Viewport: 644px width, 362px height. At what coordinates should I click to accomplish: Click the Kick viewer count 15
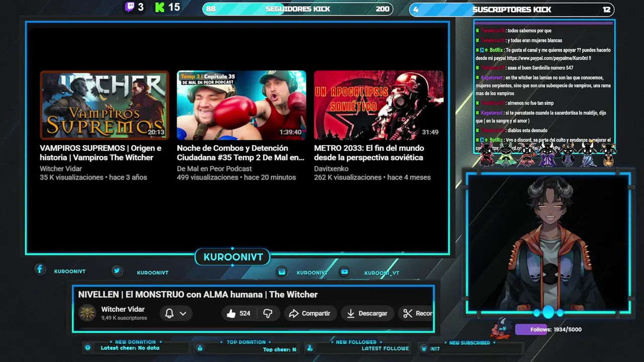coord(174,7)
